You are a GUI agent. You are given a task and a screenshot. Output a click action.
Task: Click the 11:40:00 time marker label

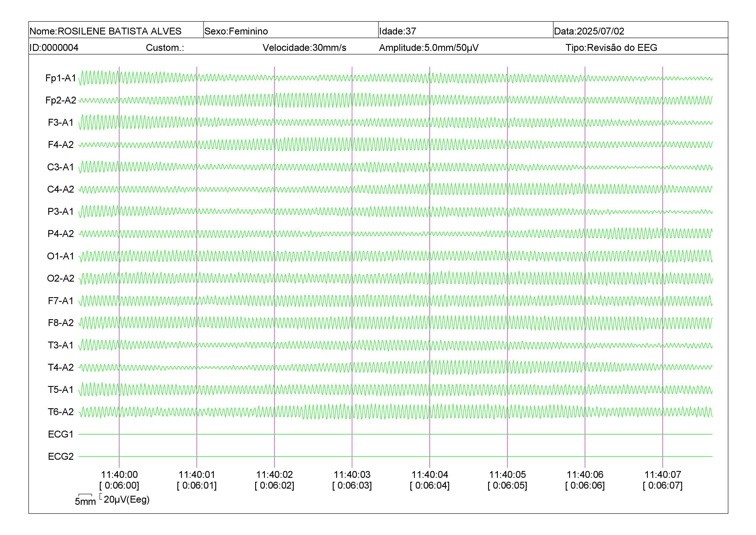tap(119, 475)
